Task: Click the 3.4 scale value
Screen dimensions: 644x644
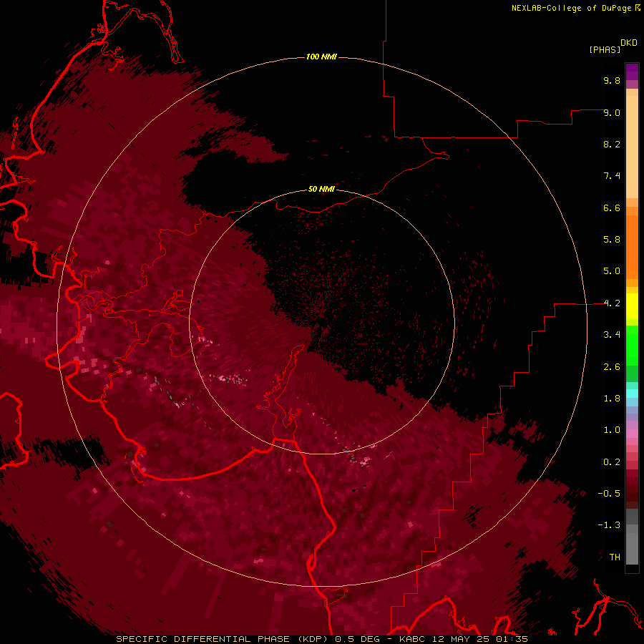Action: click(x=612, y=335)
